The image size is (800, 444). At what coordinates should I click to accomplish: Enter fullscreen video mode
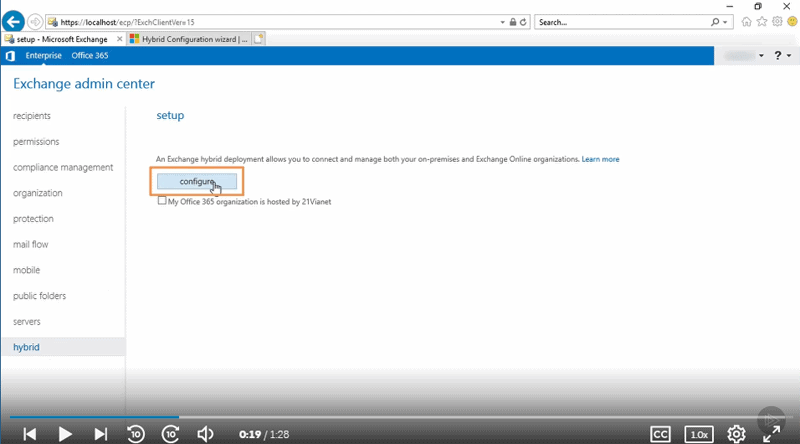(771, 434)
